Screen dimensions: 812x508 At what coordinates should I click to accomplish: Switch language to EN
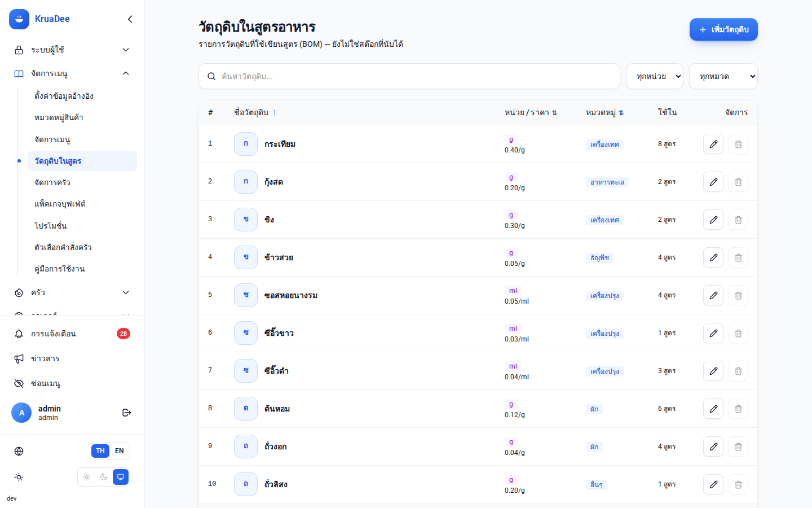pos(120,451)
